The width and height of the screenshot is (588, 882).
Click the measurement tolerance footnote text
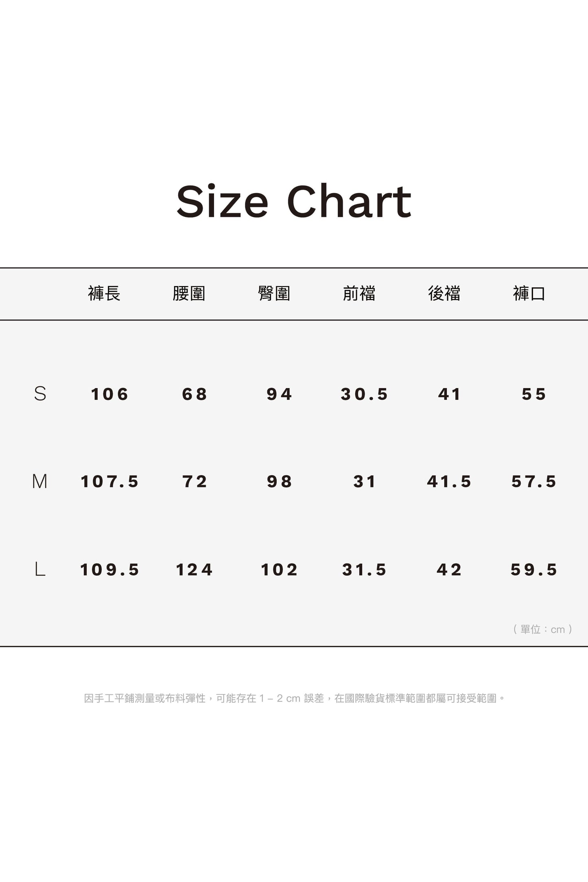pos(294,699)
